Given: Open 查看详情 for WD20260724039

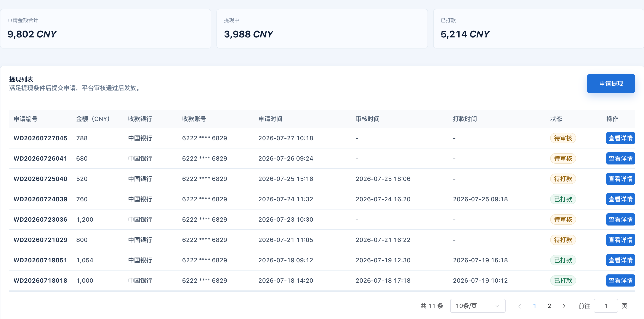Looking at the screenshot, I should 620,199.
